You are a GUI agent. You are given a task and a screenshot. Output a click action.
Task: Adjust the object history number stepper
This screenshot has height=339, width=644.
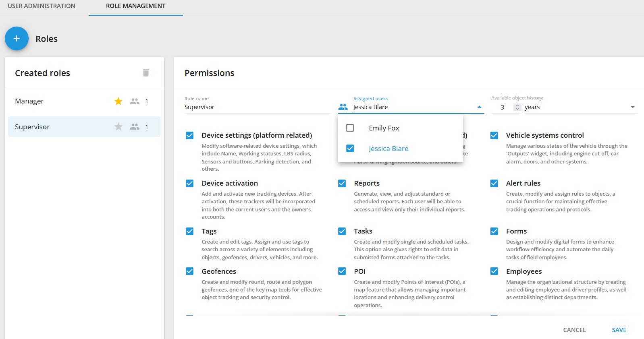tap(517, 107)
